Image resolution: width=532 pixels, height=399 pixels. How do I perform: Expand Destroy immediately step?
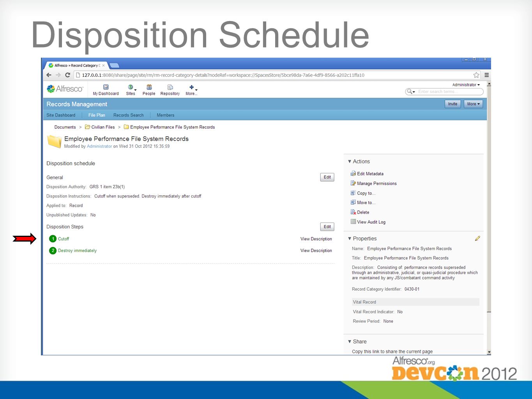pyautogui.click(x=77, y=251)
